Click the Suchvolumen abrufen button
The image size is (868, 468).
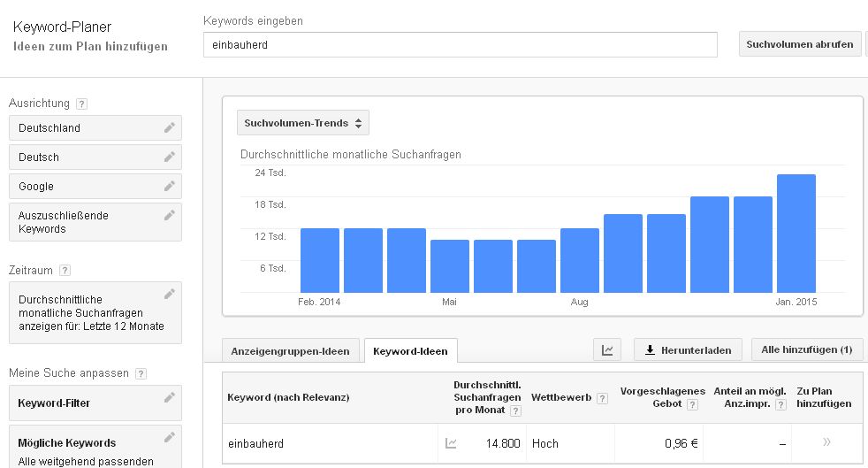click(x=799, y=44)
